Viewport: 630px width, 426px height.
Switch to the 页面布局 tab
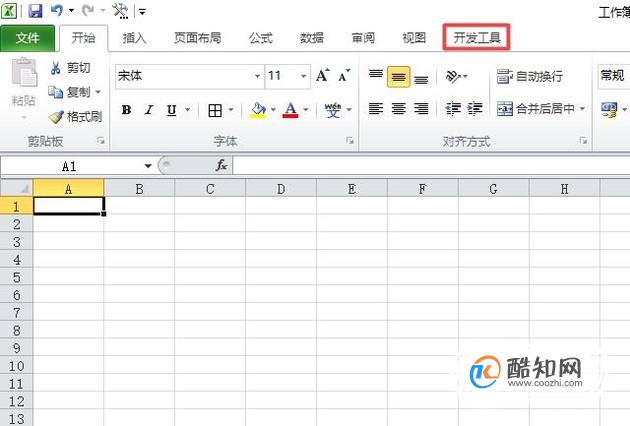pos(197,38)
